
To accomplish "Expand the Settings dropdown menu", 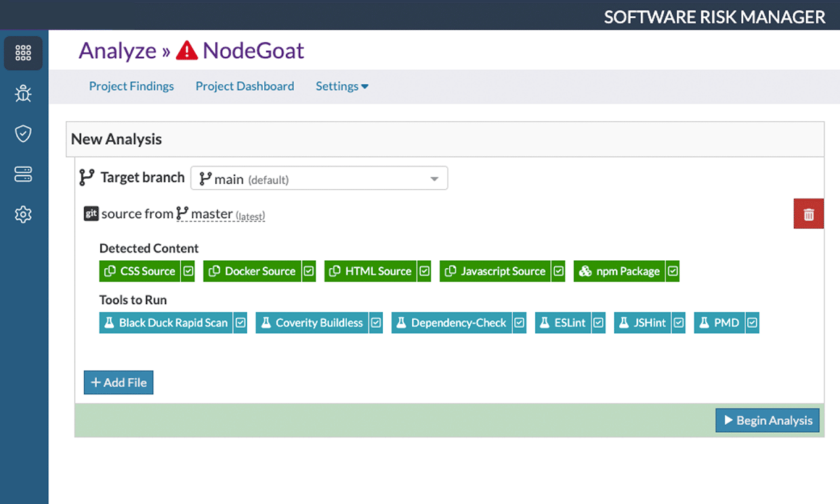I will click(x=342, y=86).
